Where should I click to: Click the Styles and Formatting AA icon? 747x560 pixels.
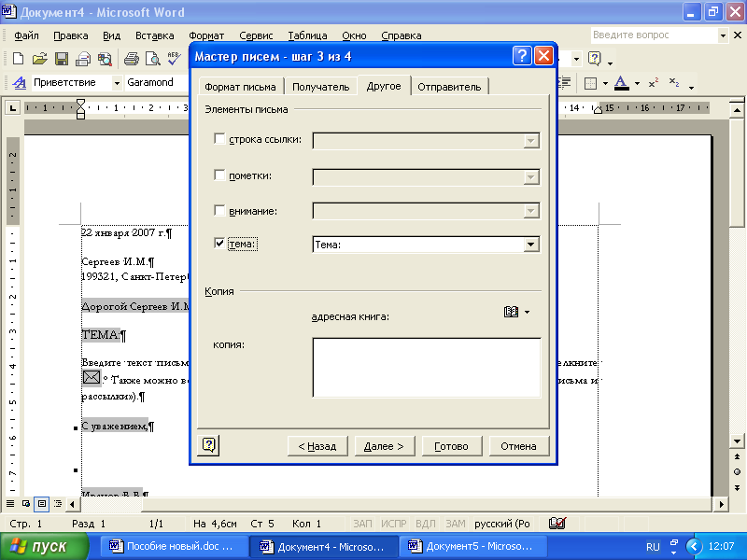pyautogui.click(x=19, y=83)
